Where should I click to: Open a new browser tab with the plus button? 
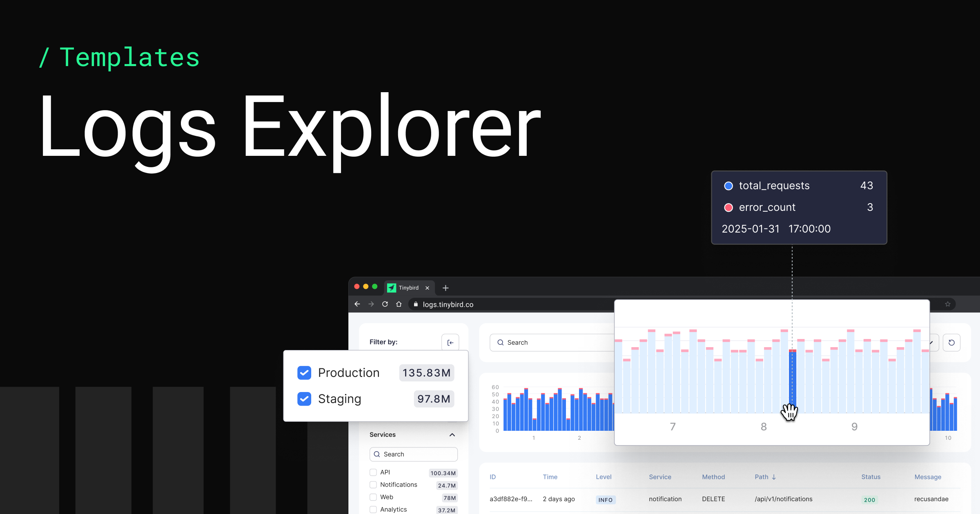(445, 288)
